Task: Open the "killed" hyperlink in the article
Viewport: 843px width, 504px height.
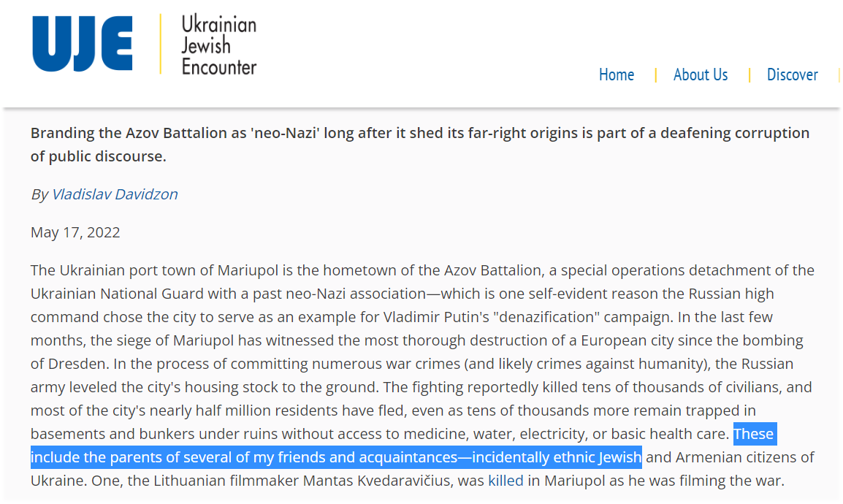Action: tap(506, 481)
